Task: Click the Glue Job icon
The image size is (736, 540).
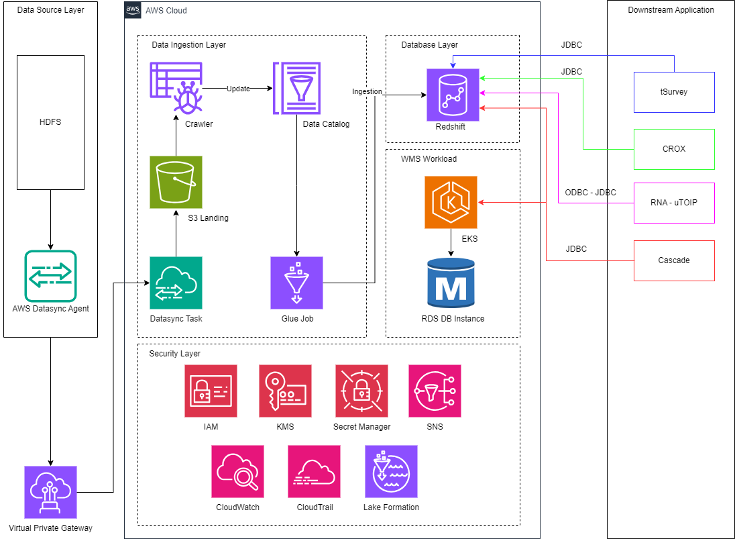Action: point(296,283)
